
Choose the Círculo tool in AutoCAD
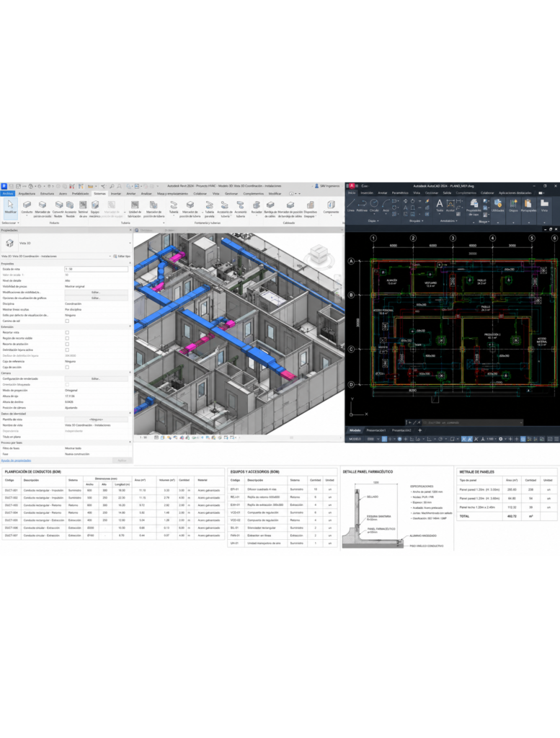click(374, 205)
